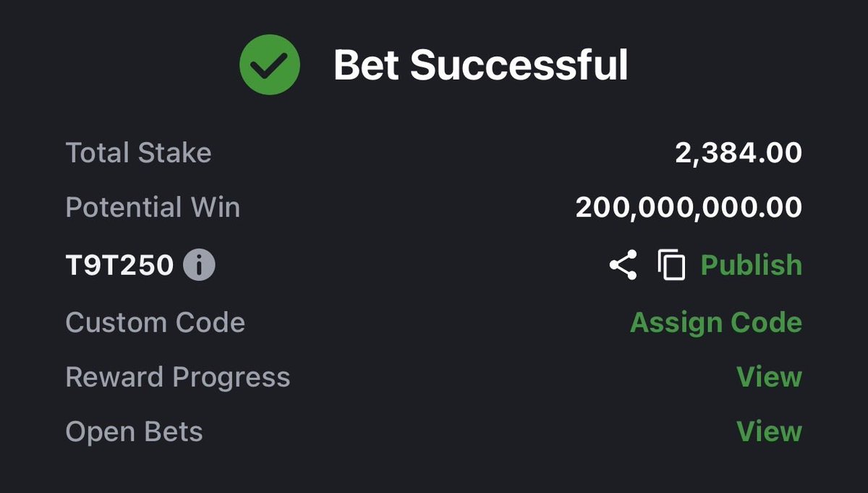This screenshot has height=493, width=868.
Task: View the Reward Progress
Action: [x=769, y=377]
